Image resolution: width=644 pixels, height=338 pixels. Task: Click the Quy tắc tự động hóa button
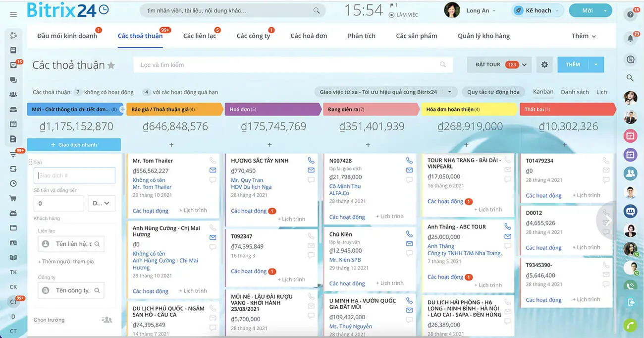pos(493,92)
